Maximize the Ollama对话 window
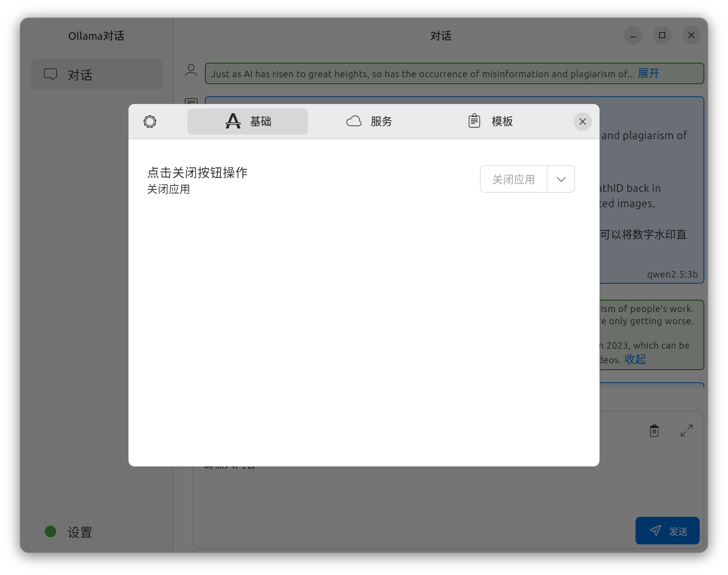Screen dimensions: 728x575 coord(662,36)
